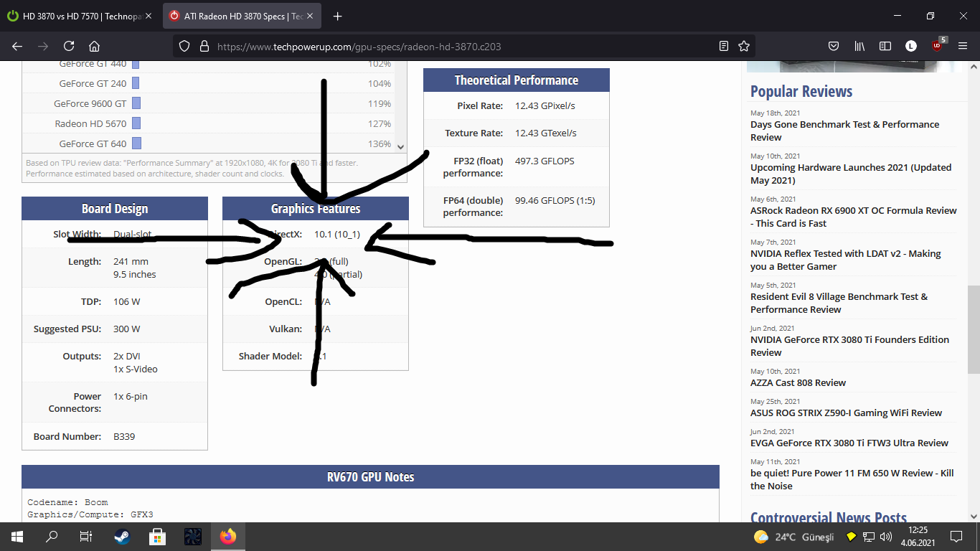The width and height of the screenshot is (980, 551).
Task: Go back to the previous page
Action: click(x=17, y=46)
